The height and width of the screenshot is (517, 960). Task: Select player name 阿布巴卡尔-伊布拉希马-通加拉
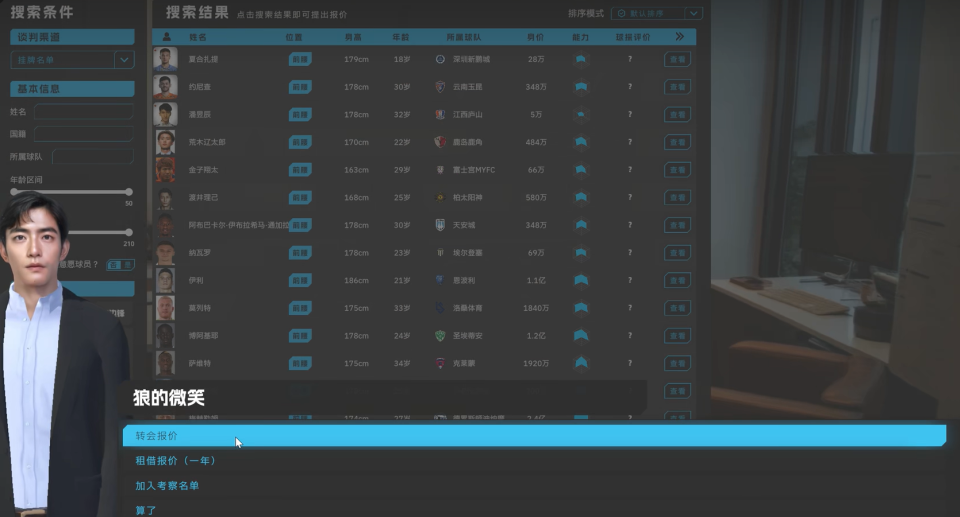239,225
